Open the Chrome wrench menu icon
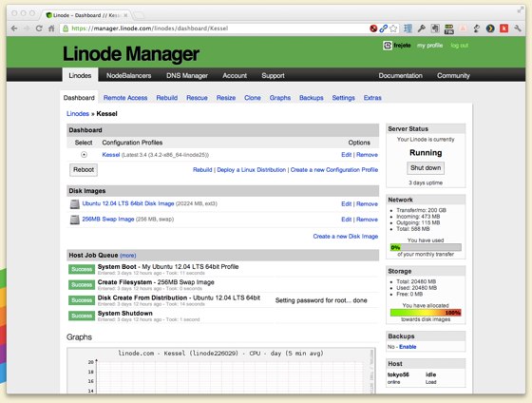This screenshot has width=532, height=403. point(518,29)
